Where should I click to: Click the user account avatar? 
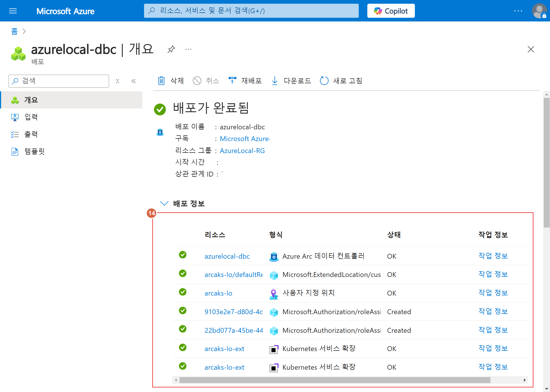(539, 11)
